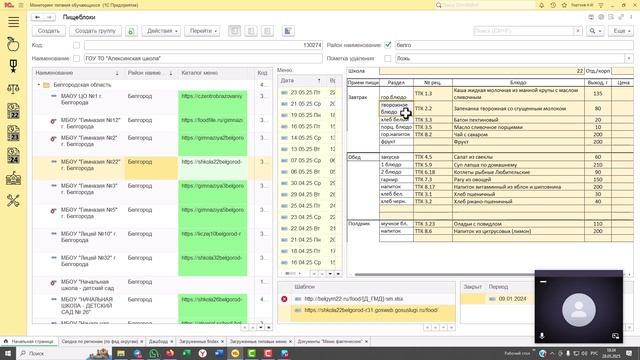This screenshot has height=360, width=640.
Task: Go forward with the right arrow
Action: (x=49, y=17)
